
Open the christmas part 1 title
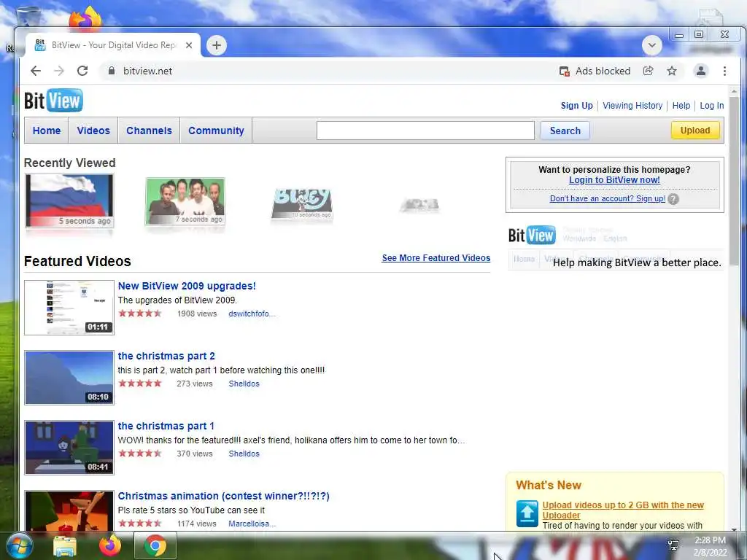click(x=166, y=426)
